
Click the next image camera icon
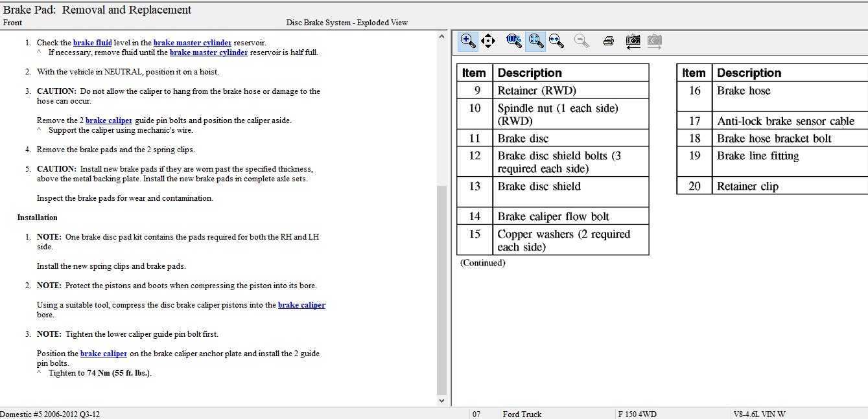pyautogui.click(x=655, y=41)
